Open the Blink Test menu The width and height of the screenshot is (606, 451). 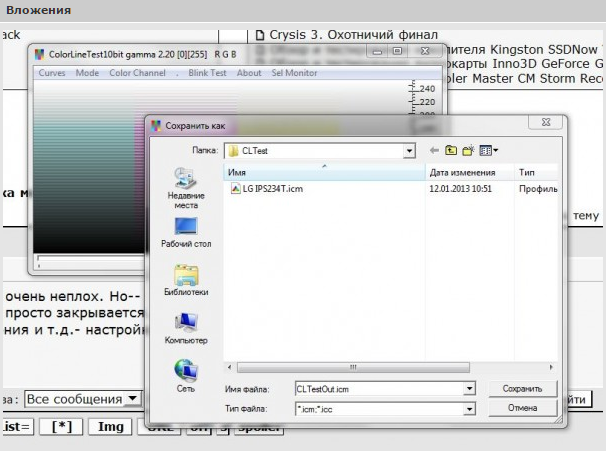coord(207,73)
